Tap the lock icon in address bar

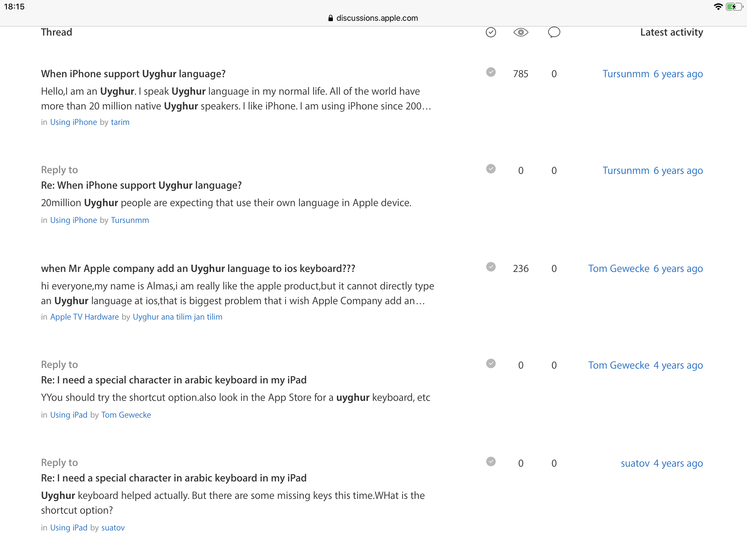[x=331, y=18]
